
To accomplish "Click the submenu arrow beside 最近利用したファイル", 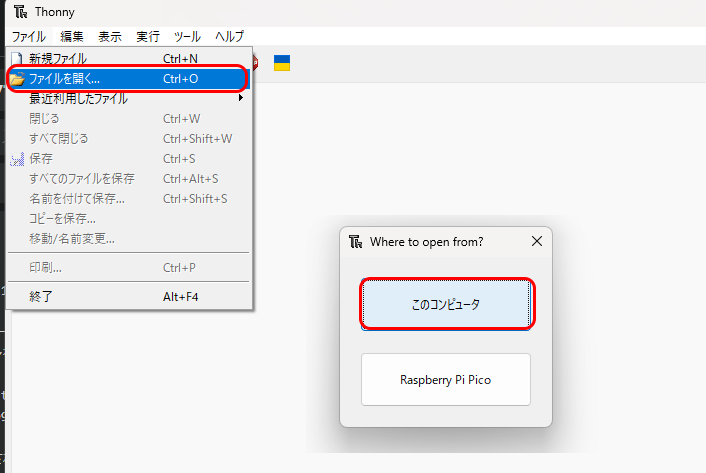I will point(241,98).
